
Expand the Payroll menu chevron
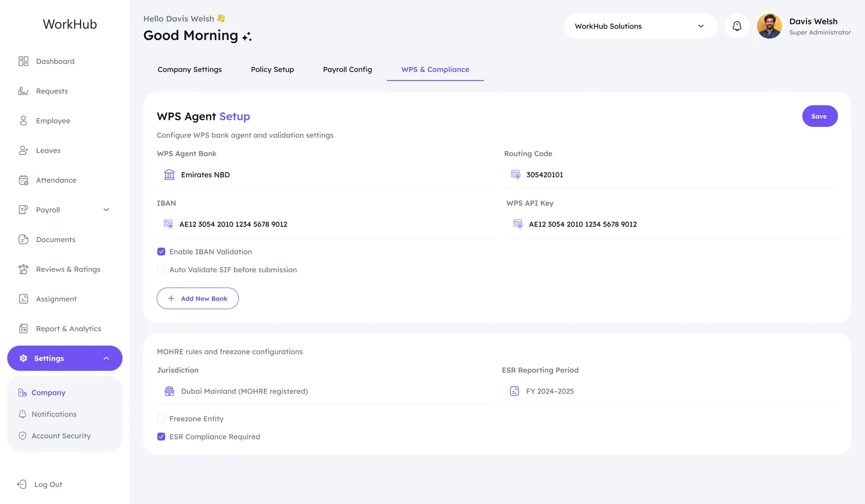pyautogui.click(x=107, y=210)
